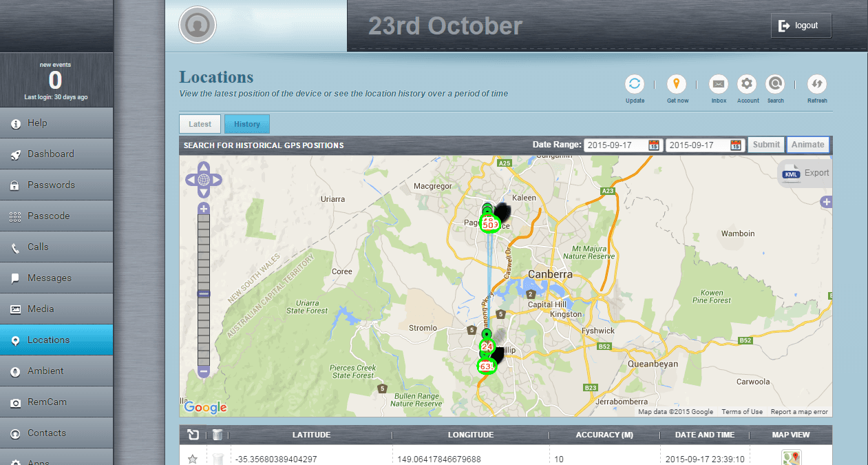
Task: Click the Report a map error link
Action: pos(799,412)
